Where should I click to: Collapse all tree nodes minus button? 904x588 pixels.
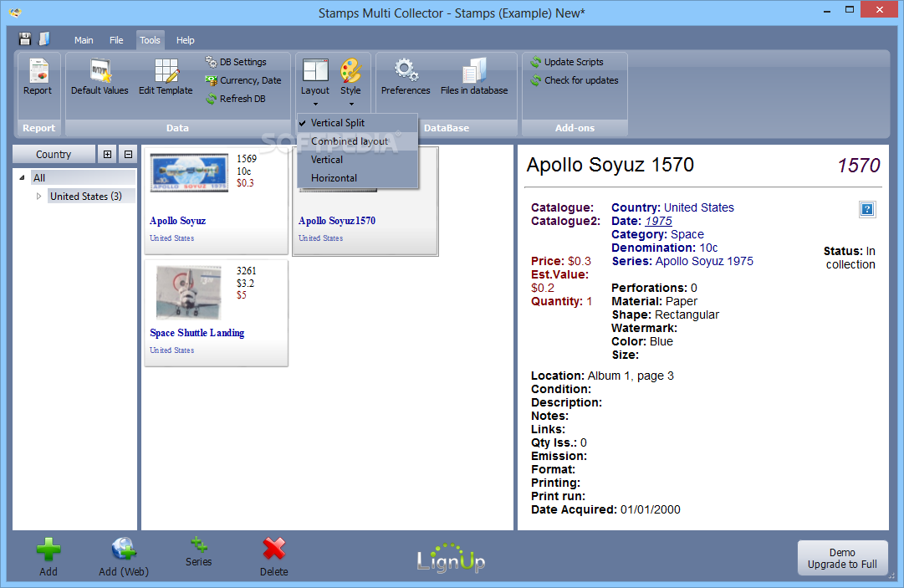pyautogui.click(x=128, y=154)
